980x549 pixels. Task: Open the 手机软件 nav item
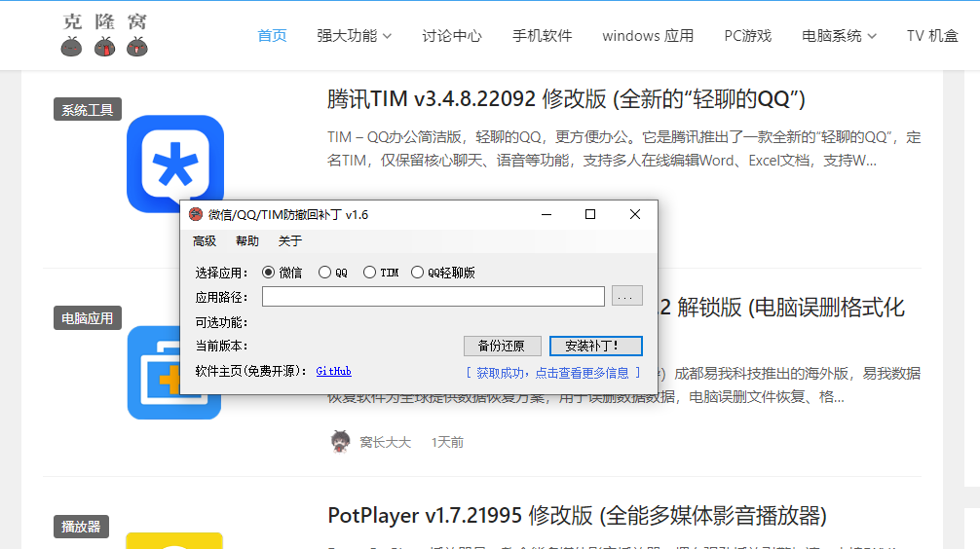[542, 36]
